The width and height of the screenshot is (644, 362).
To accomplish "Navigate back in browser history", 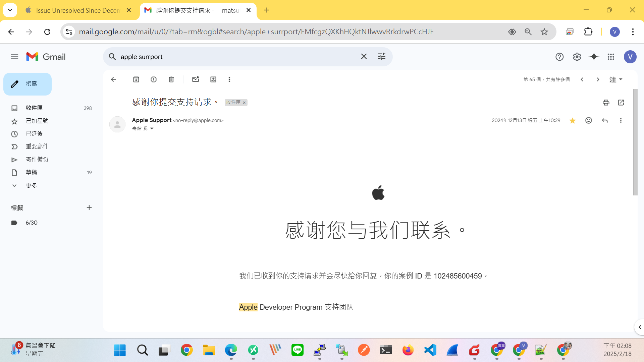I will click(11, 32).
